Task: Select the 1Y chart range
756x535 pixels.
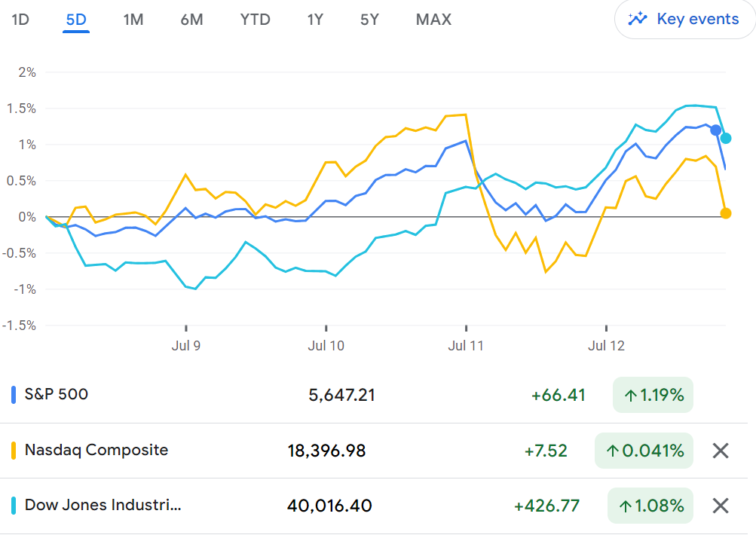Action: 315,20
